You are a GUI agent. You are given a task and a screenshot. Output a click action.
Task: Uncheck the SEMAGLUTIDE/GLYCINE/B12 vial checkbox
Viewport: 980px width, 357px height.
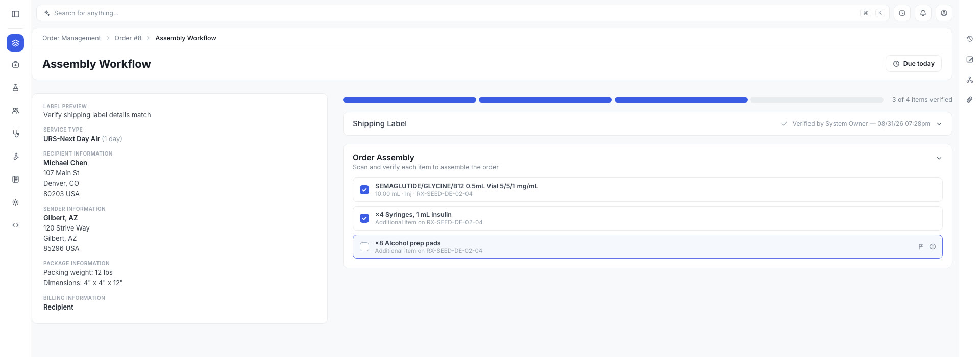[364, 190]
